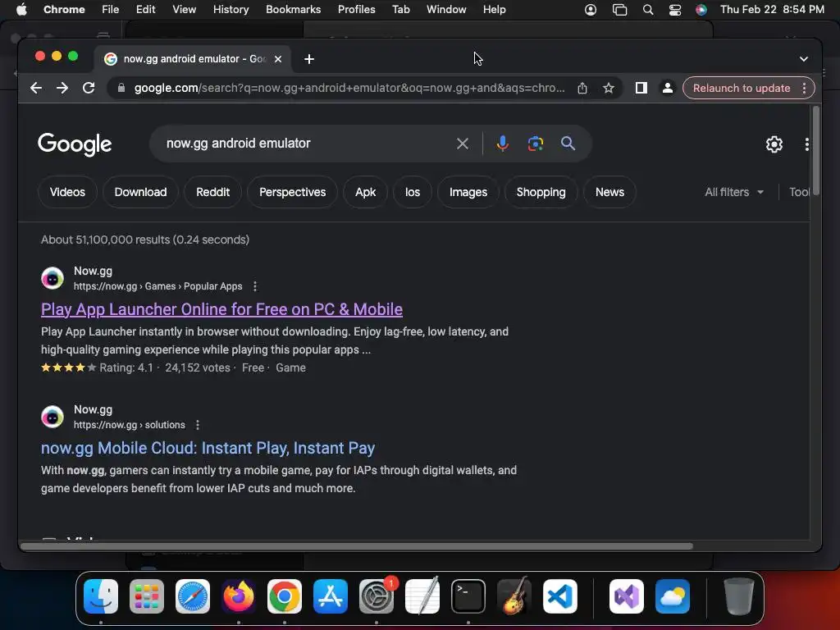840x630 pixels.
Task: Expand the tab search chevron
Action: pos(804,59)
